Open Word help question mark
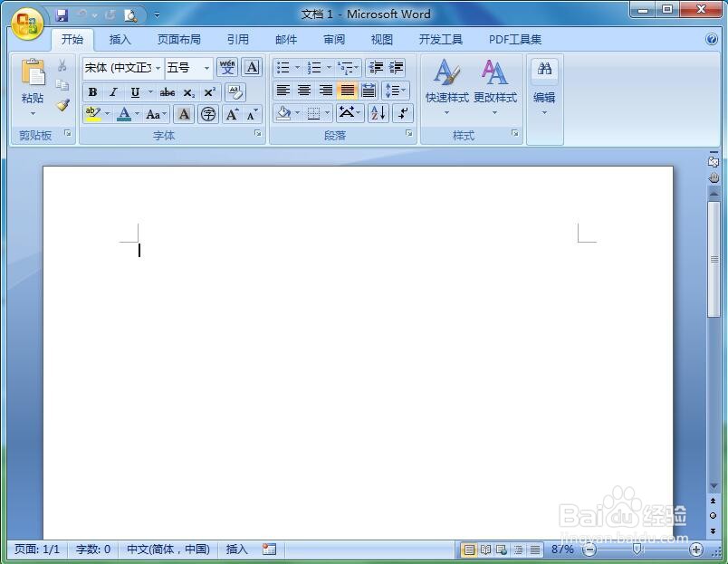This screenshot has width=728, height=564. [712, 39]
